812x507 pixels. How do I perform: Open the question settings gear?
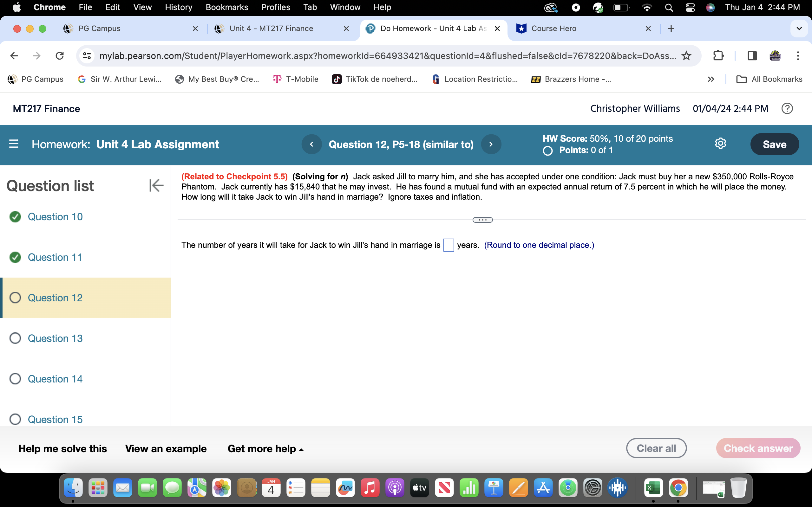tap(721, 144)
